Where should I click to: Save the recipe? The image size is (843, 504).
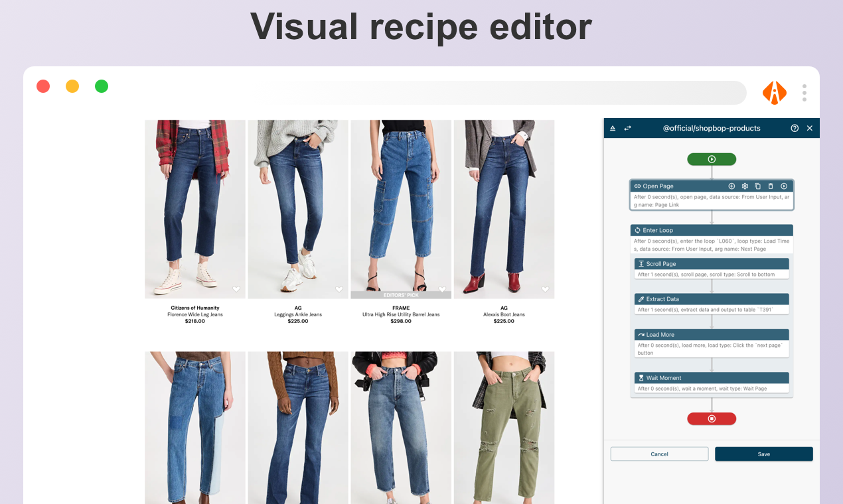(764, 454)
